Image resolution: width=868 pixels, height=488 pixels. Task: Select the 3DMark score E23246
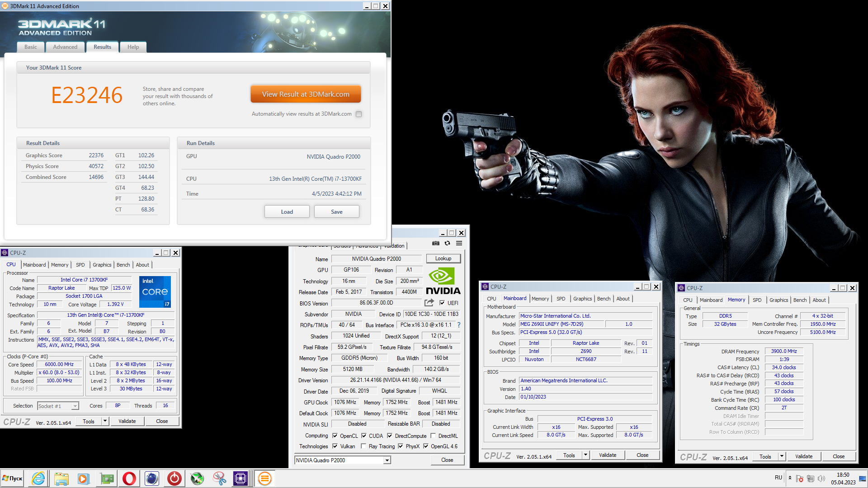point(87,95)
